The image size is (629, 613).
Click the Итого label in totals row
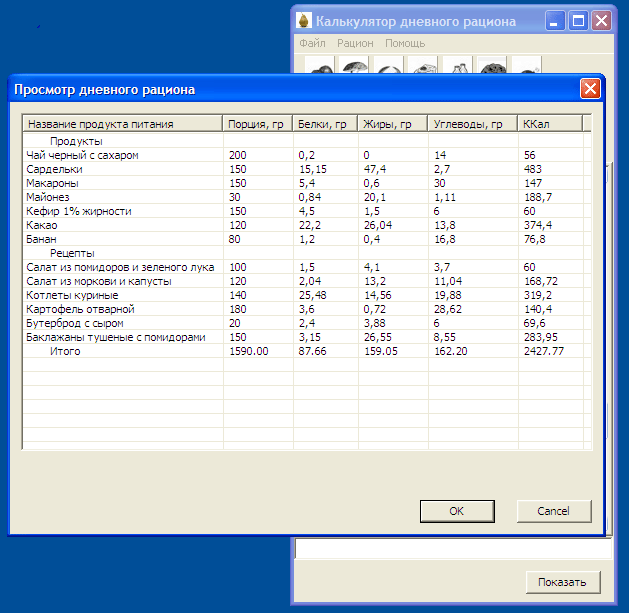pos(65,351)
